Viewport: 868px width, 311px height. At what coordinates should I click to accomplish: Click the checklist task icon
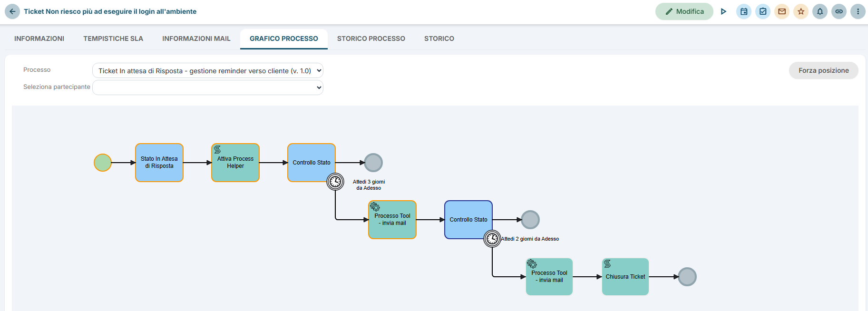pyautogui.click(x=763, y=11)
